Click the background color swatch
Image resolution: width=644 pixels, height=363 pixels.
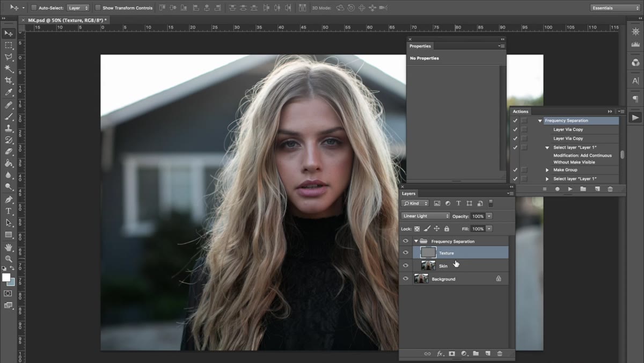(11, 282)
